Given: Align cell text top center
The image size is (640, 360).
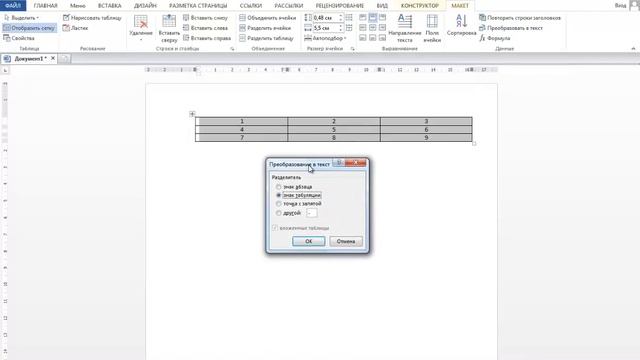Looking at the screenshot, I should click(x=373, y=18).
